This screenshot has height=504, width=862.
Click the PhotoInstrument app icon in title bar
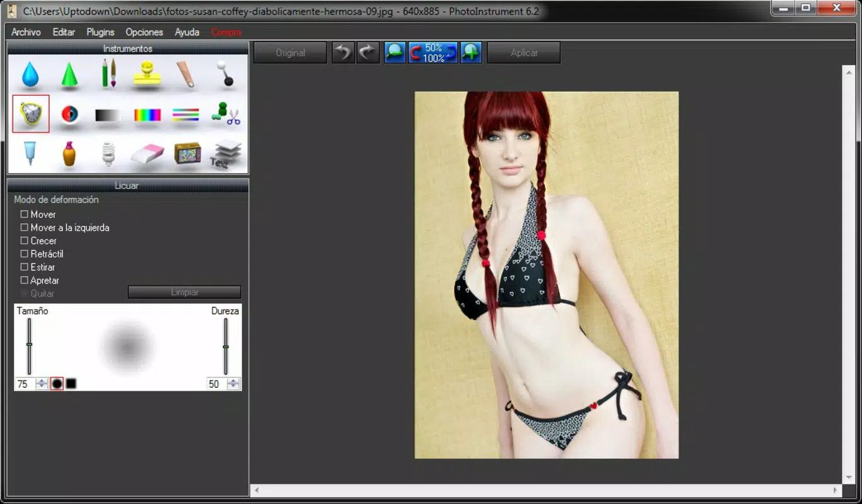tap(11, 11)
